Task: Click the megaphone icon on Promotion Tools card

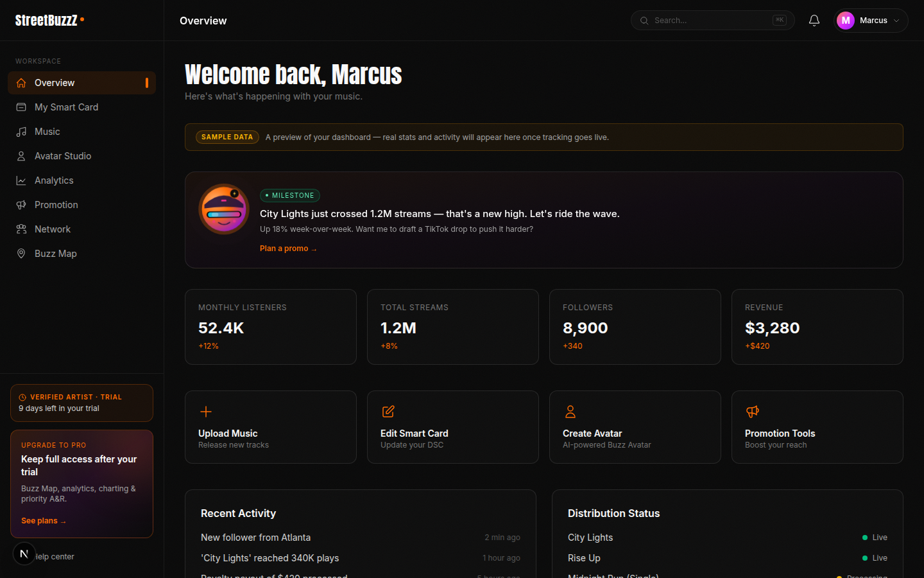Action: click(753, 412)
